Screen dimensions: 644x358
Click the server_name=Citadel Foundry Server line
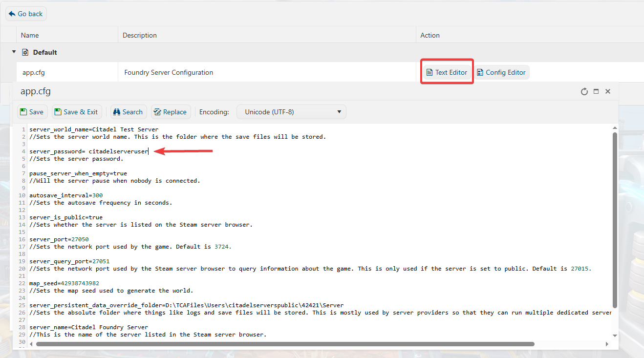(88, 327)
